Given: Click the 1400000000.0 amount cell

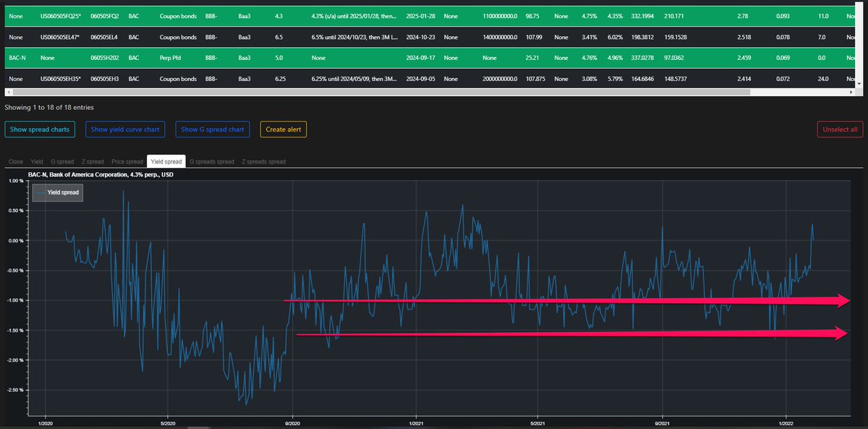Looking at the screenshot, I should coord(500,36).
